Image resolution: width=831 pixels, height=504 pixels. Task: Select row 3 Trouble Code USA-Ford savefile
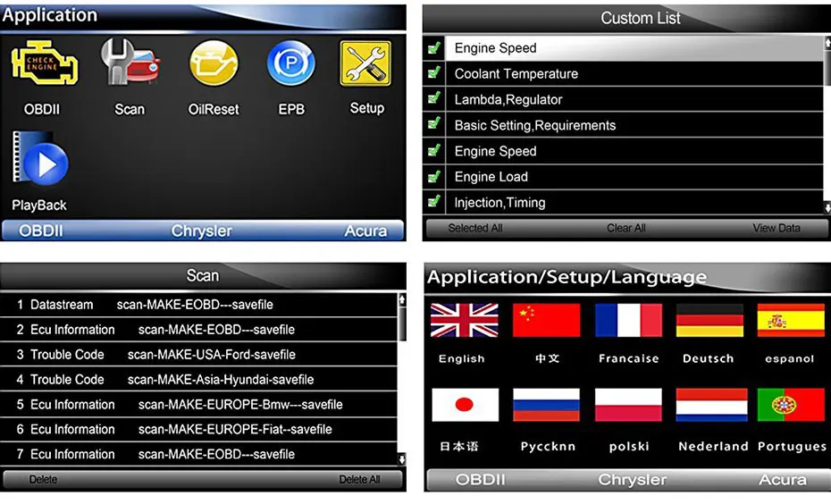198,355
